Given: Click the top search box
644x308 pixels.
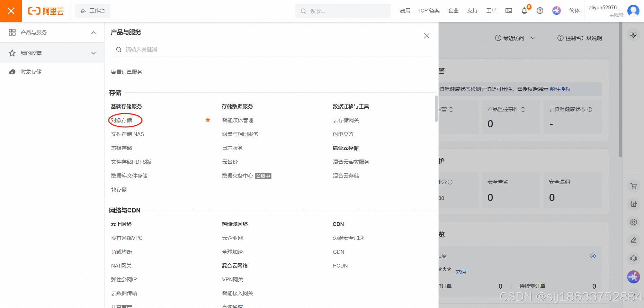Looking at the screenshot, I should [x=343, y=11].
